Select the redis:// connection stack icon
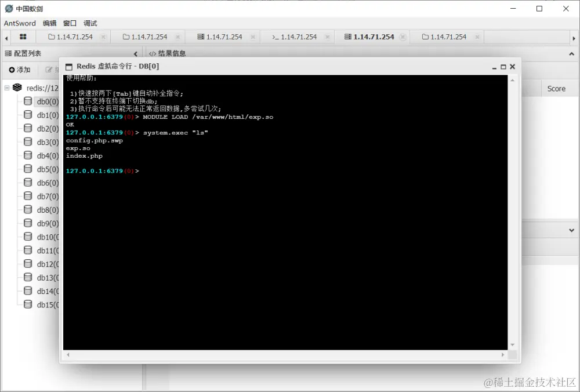This screenshot has height=392, width=580. (x=17, y=88)
